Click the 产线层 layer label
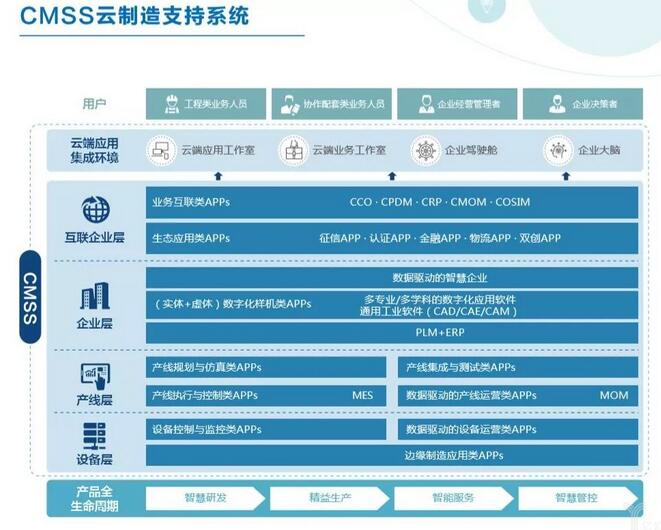Screen dimensions: 661x530 (94, 400)
